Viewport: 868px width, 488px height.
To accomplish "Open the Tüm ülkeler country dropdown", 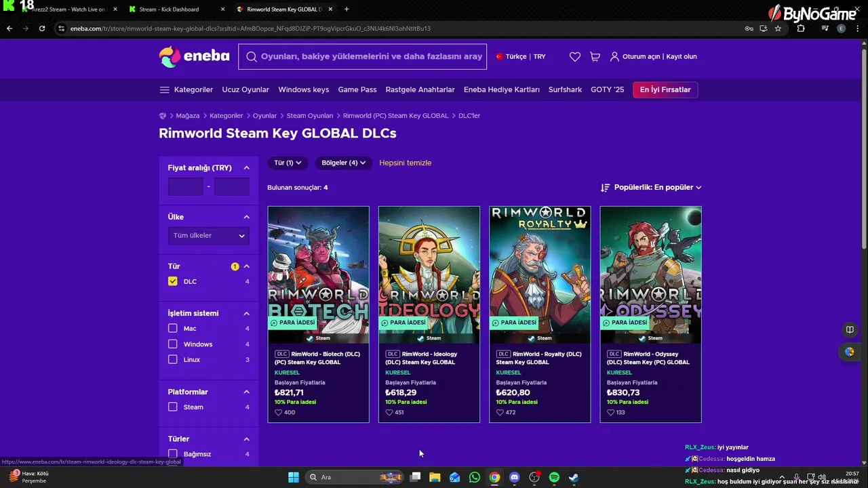I will point(209,235).
